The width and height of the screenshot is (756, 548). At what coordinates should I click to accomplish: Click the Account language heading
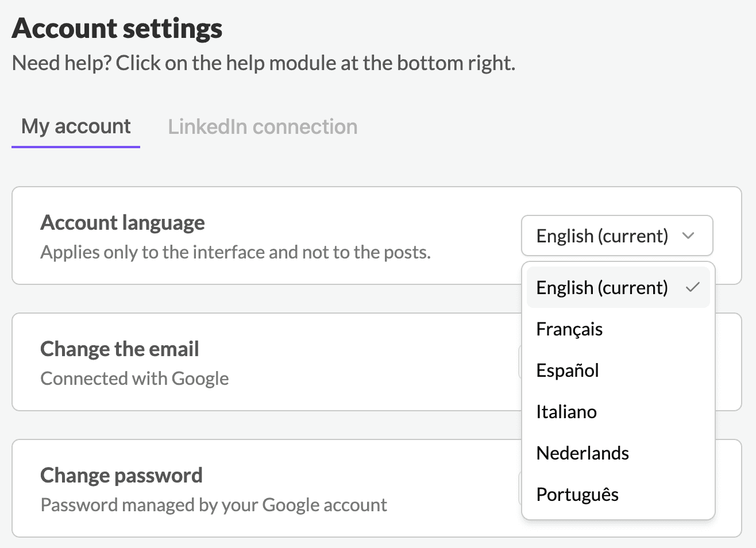[x=122, y=222]
